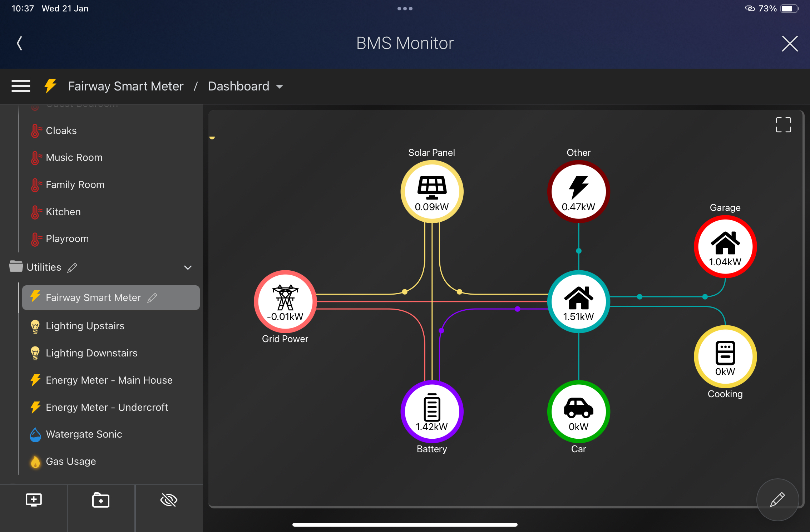Screen dimensions: 810x532
Task: Add new folder with plus icon
Action: [x=101, y=499]
